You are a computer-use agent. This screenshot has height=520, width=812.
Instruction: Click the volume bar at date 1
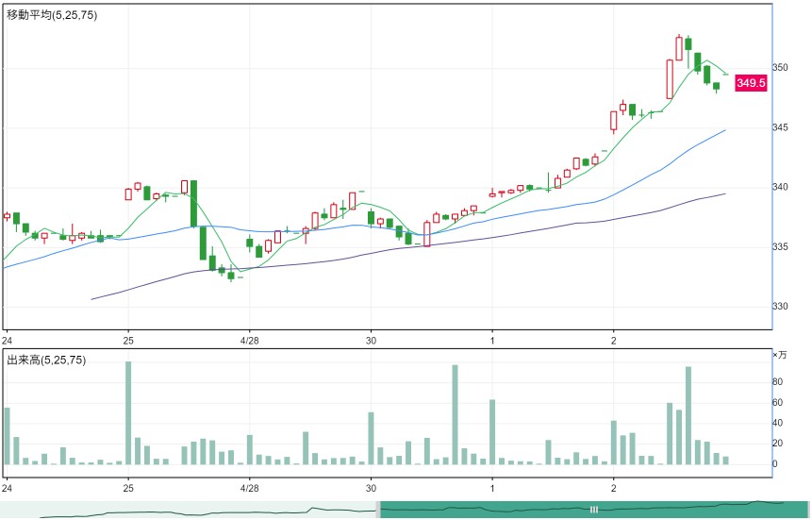pos(492,432)
